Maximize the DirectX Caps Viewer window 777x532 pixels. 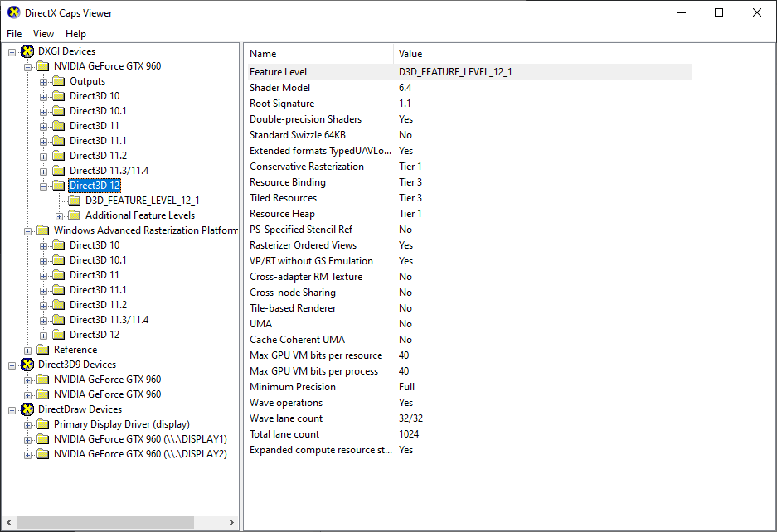point(719,13)
